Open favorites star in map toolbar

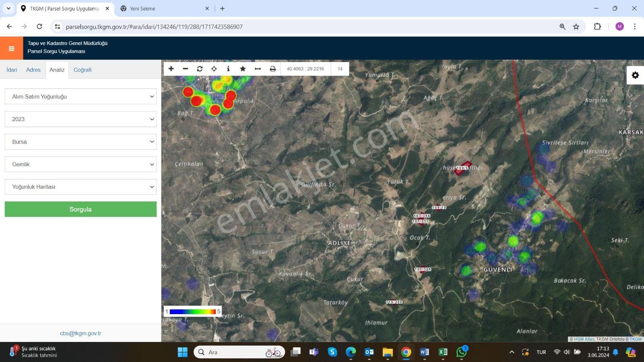pyautogui.click(x=243, y=69)
